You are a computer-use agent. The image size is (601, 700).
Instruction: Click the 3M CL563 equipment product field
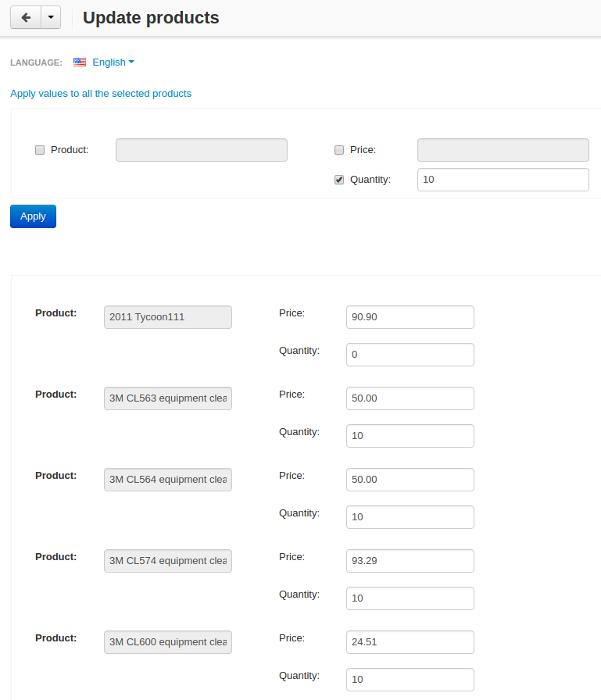pyautogui.click(x=168, y=398)
